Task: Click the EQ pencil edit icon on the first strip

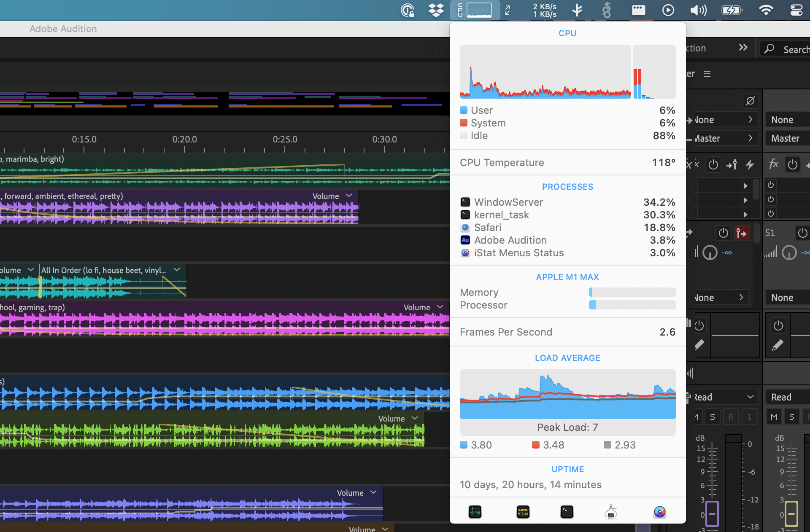Action: [x=699, y=345]
